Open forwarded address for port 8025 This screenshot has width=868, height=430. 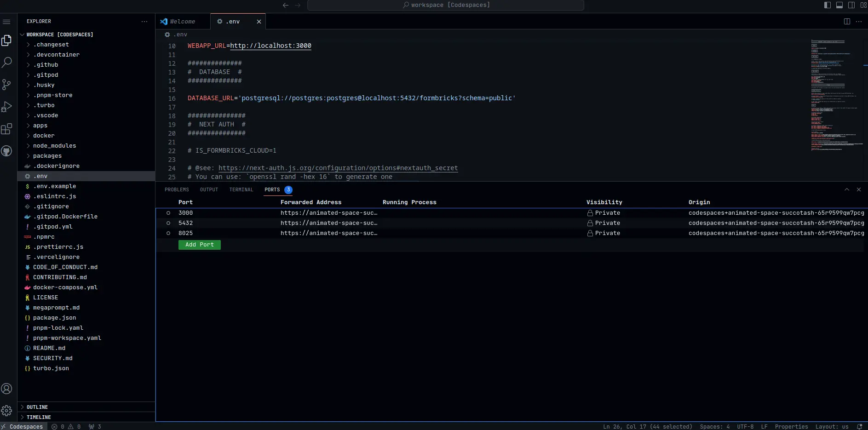(x=329, y=233)
